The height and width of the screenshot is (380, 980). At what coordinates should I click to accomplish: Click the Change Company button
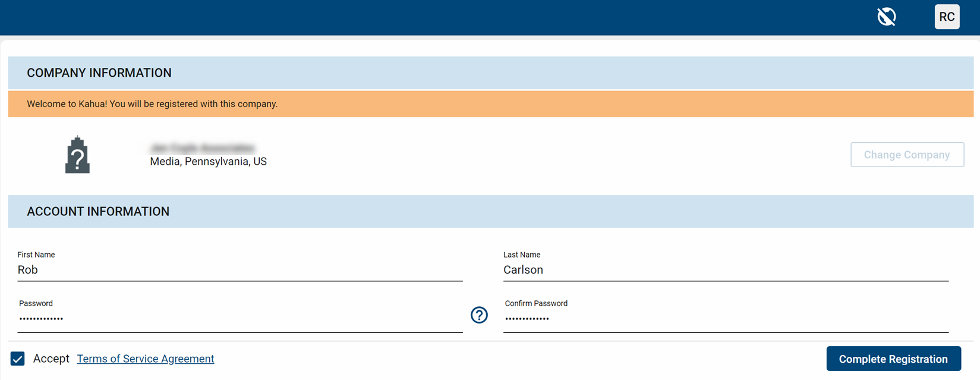[906, 155]
